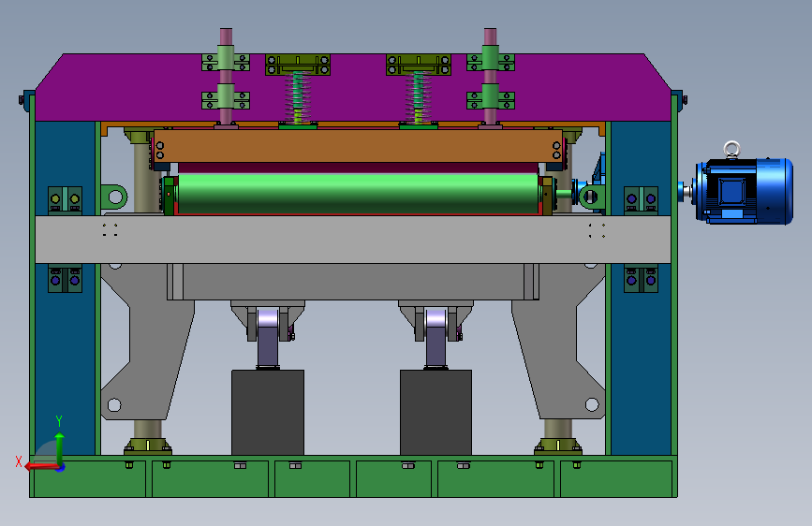Click the green Y axis arrow
The image size is (812, 526).
(x=60, y=449)
